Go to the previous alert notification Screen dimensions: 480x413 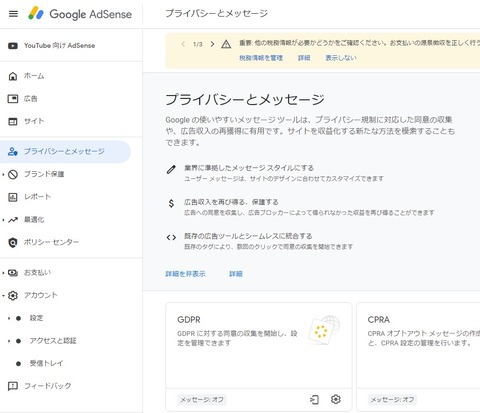(183, 44)
